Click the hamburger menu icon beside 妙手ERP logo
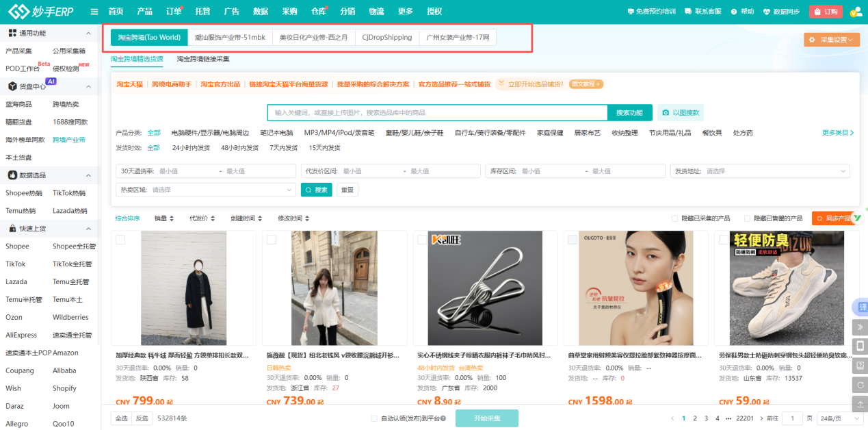This screenshot has height=430, width=868. 94,11
